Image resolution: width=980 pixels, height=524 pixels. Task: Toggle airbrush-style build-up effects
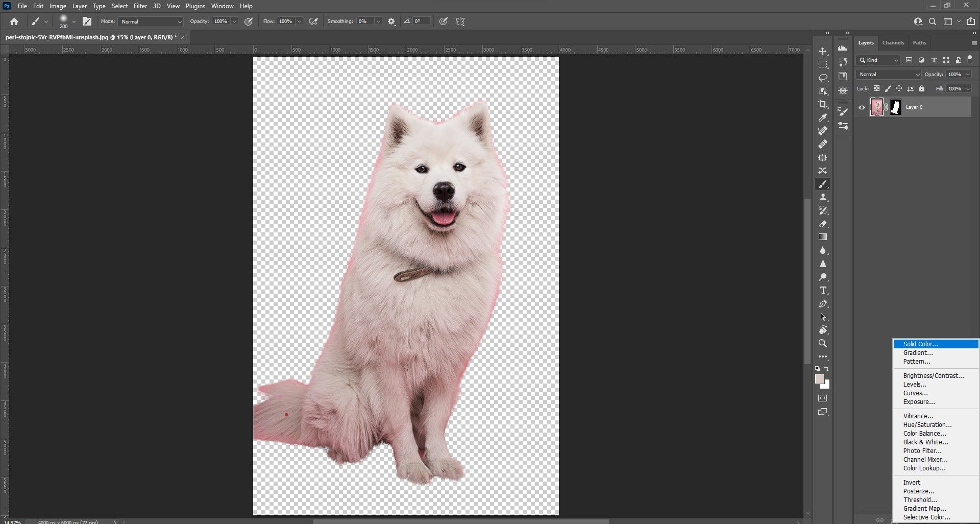[x=314, y=21]
